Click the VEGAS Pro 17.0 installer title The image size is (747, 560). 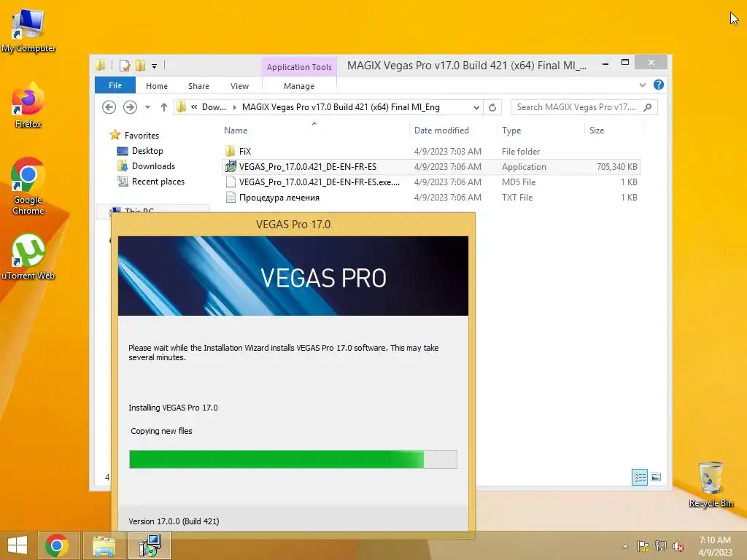(x=293, y=225)
